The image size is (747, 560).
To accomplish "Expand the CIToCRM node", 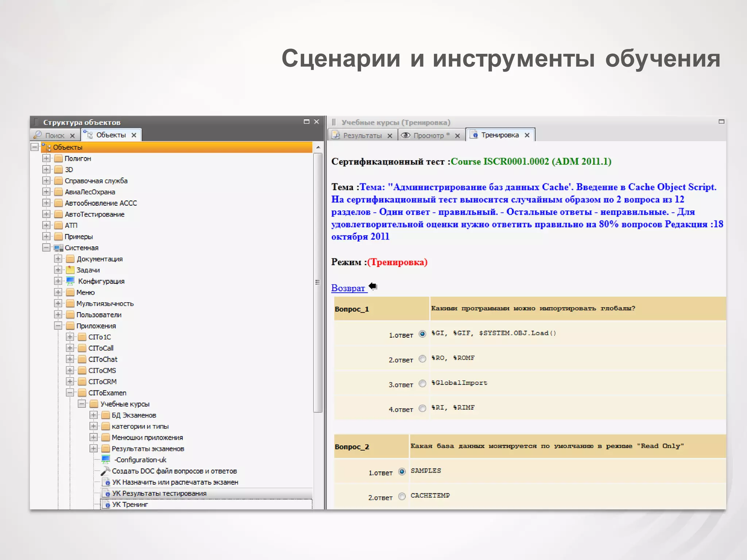I will click(x=70, y=381).
